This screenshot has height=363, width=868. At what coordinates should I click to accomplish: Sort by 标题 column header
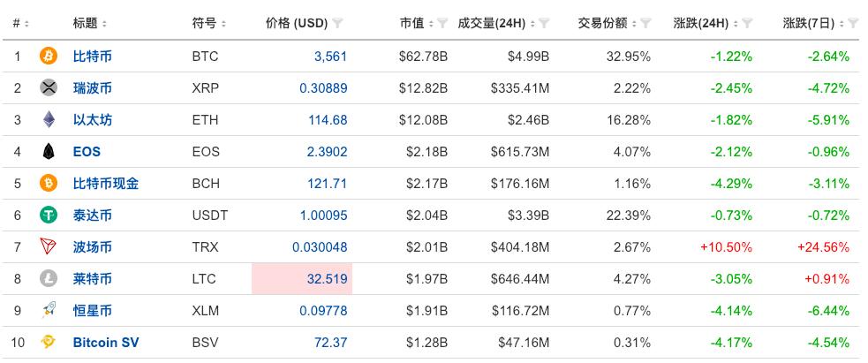click(90, 23)
